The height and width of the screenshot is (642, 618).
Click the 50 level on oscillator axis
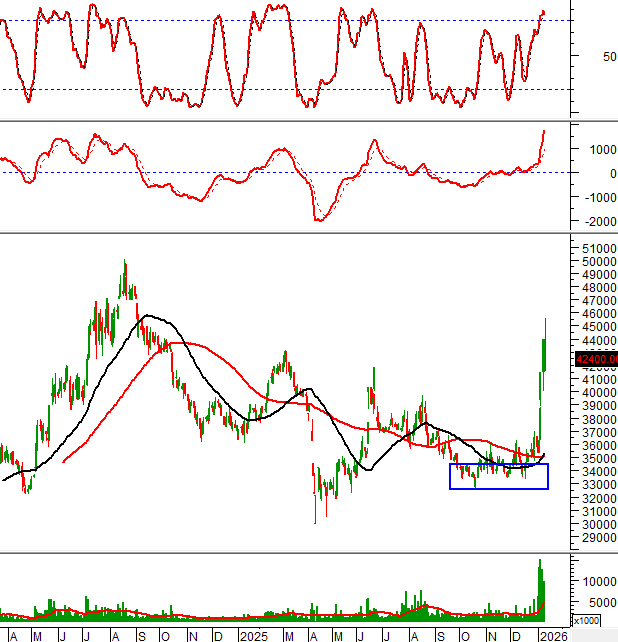[x=581, y=56]
